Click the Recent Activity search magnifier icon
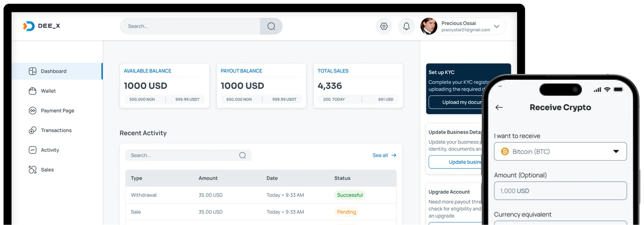644x225 pixels. [242, 155]
